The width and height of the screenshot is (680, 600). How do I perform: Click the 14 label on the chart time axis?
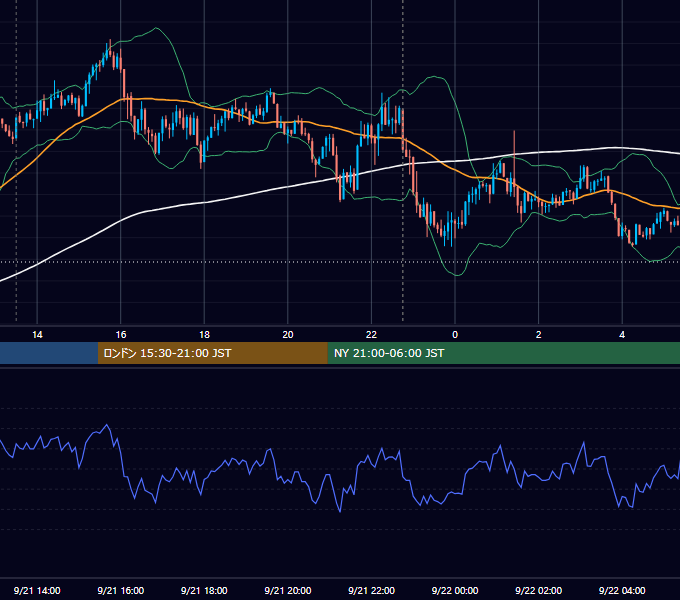(x=37, y=335)
